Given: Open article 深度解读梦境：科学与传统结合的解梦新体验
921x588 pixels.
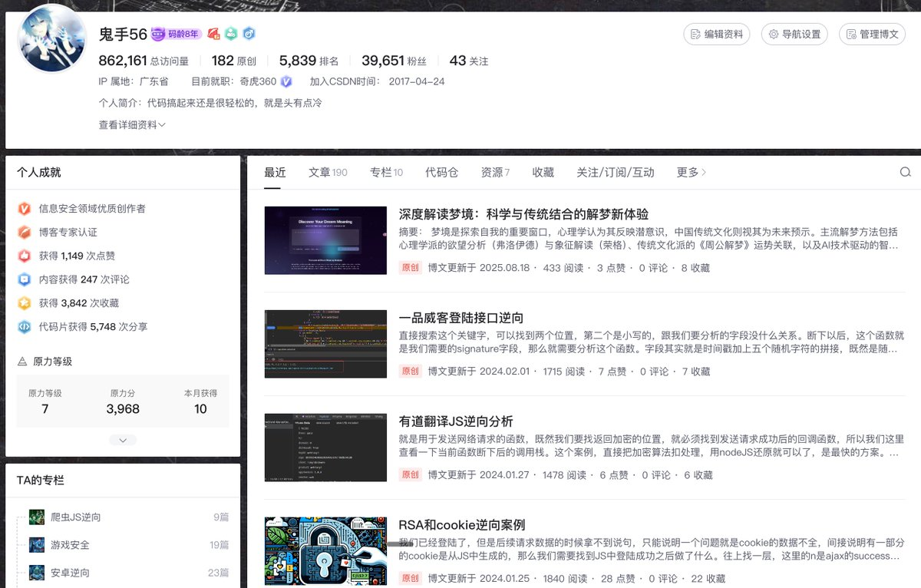Looking at the screenshot, I should 523,214.
